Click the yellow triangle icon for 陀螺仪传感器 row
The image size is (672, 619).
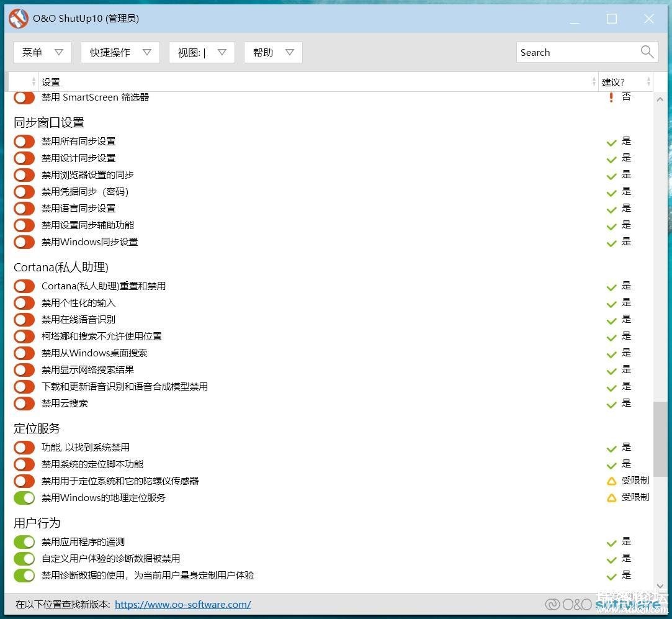point(611,481)
